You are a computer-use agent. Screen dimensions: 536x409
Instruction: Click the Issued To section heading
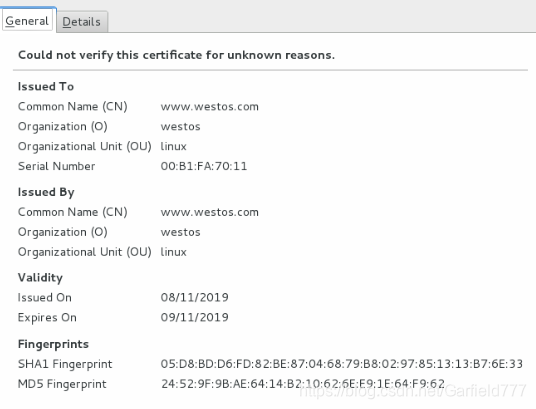46,87
